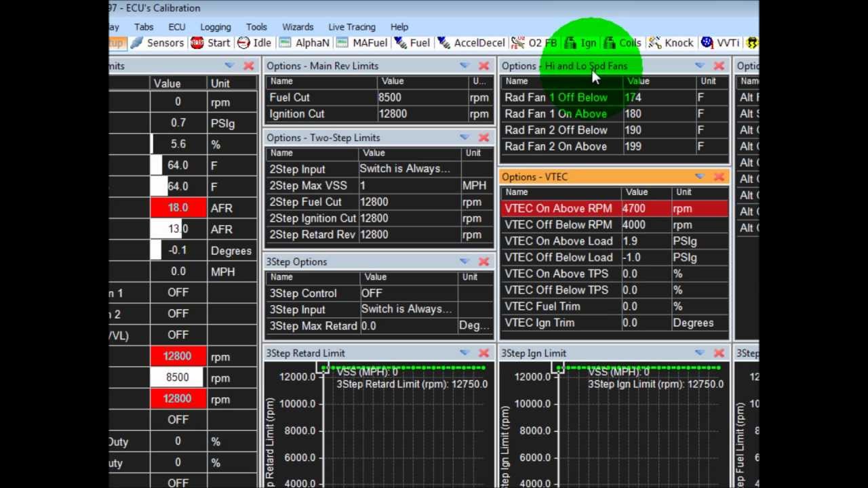Select the VTEC On Above TPS row
Screen dimensions: 868x488
[x=614, y=274]
